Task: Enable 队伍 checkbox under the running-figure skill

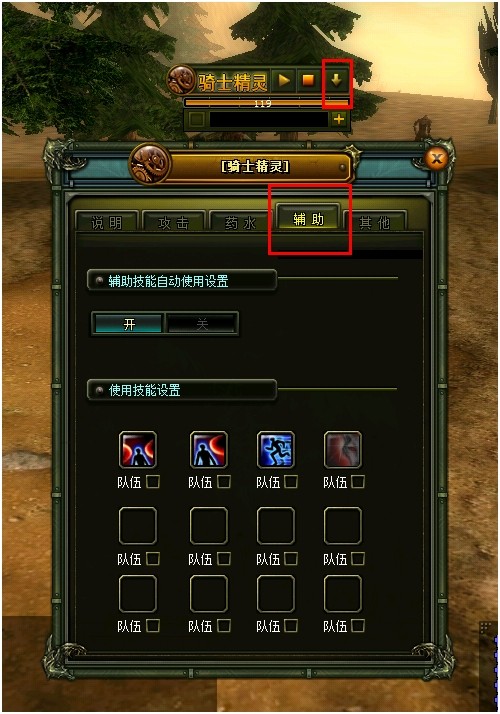Action: [x=291, y=482]
